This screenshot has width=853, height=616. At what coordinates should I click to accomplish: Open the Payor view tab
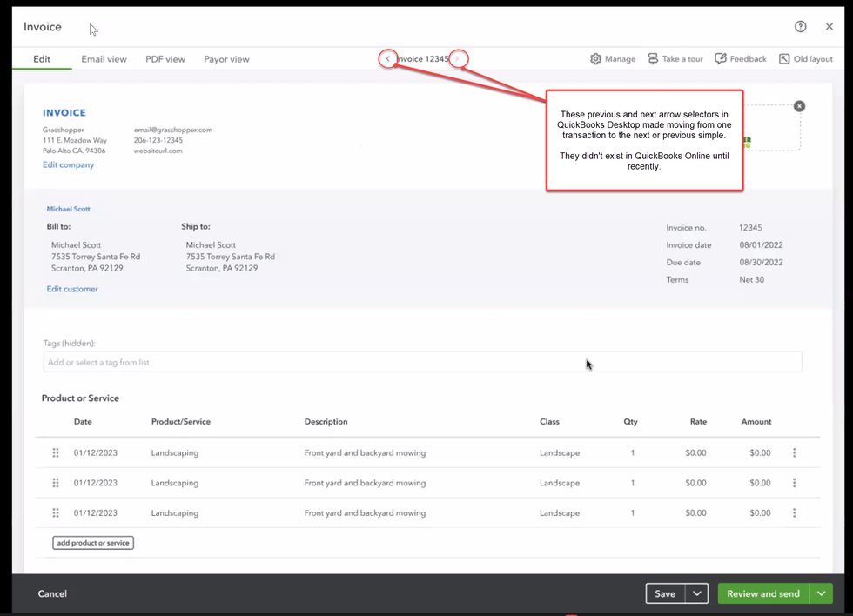pos(226,59)
